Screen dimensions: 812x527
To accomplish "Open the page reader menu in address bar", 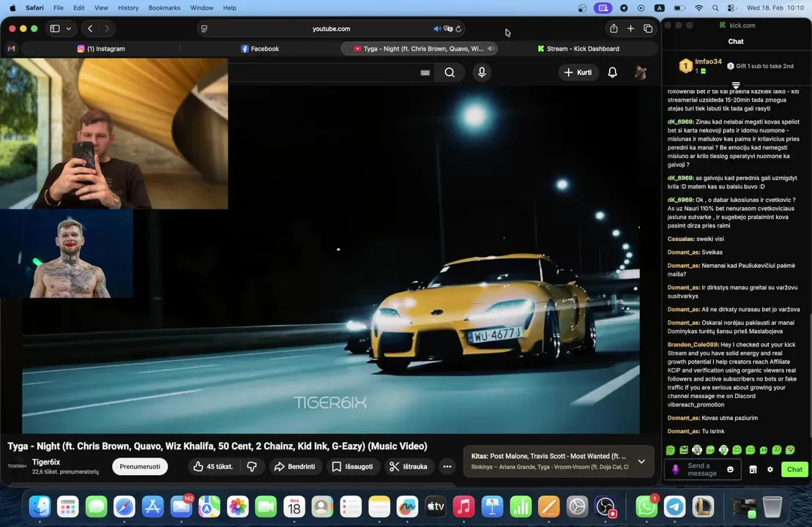I will pyautogui.click(x=204, y=29).
